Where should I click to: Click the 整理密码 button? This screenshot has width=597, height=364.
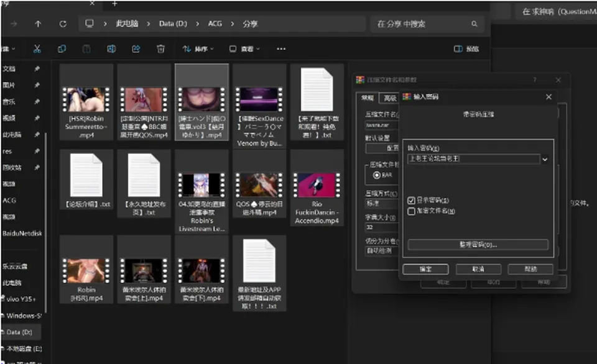click(478, 245)
